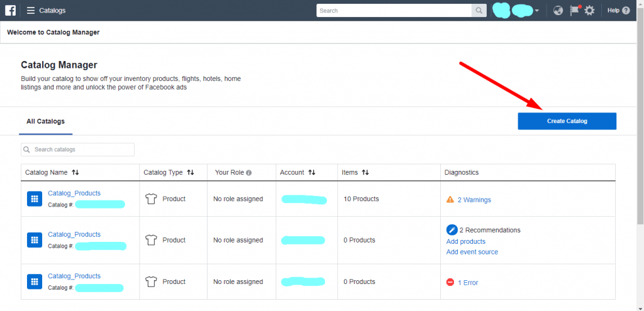Screen dimensions: 644x311
Task: Click No role assigned in 10 Products row
Action: pos(238,199)
